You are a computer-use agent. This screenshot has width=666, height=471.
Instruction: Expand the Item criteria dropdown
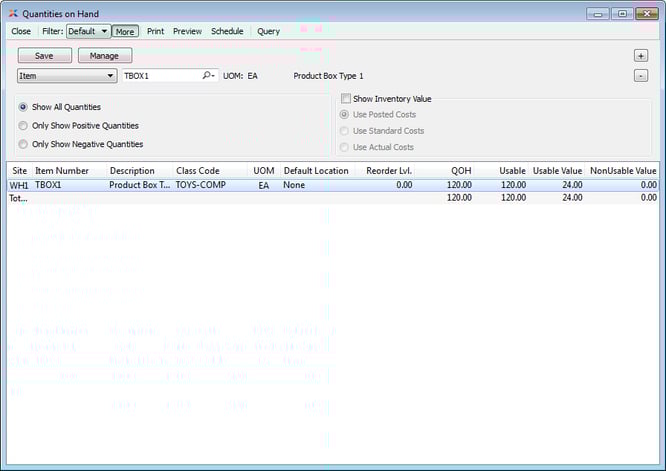(66, 75)
